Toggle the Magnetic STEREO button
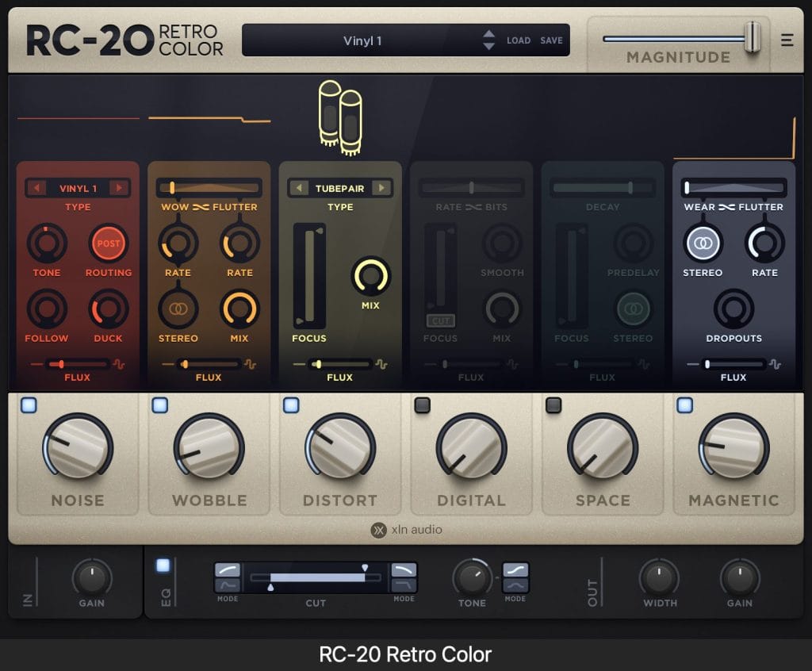 (x=703, y=243)
